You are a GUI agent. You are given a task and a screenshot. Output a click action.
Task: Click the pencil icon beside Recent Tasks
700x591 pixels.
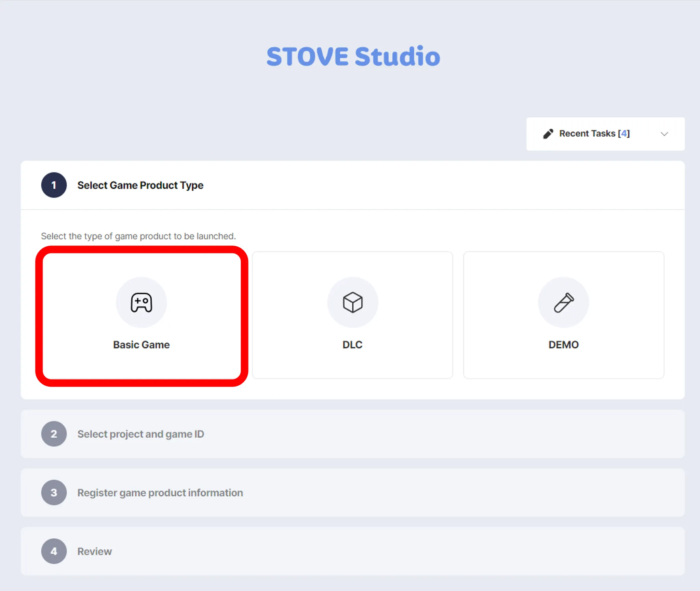click(x=548, y=134)
